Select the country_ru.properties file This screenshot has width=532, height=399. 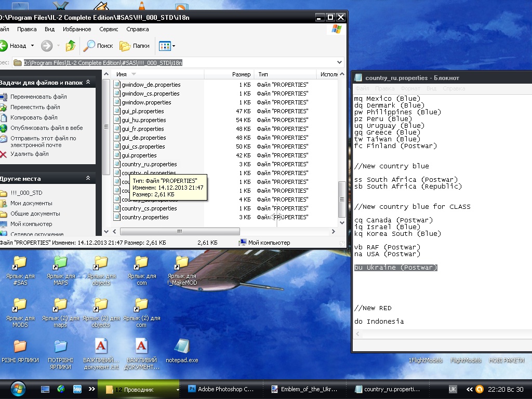point(149,164)
